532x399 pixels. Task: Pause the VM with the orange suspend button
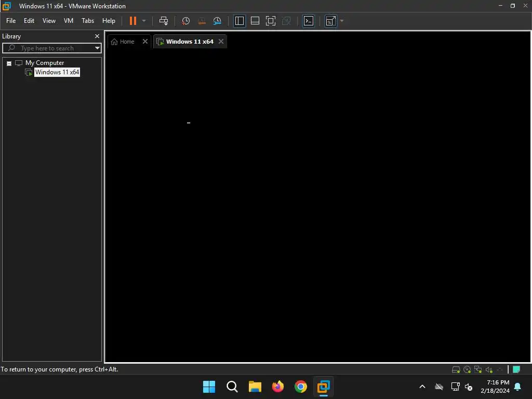[132, 21]
